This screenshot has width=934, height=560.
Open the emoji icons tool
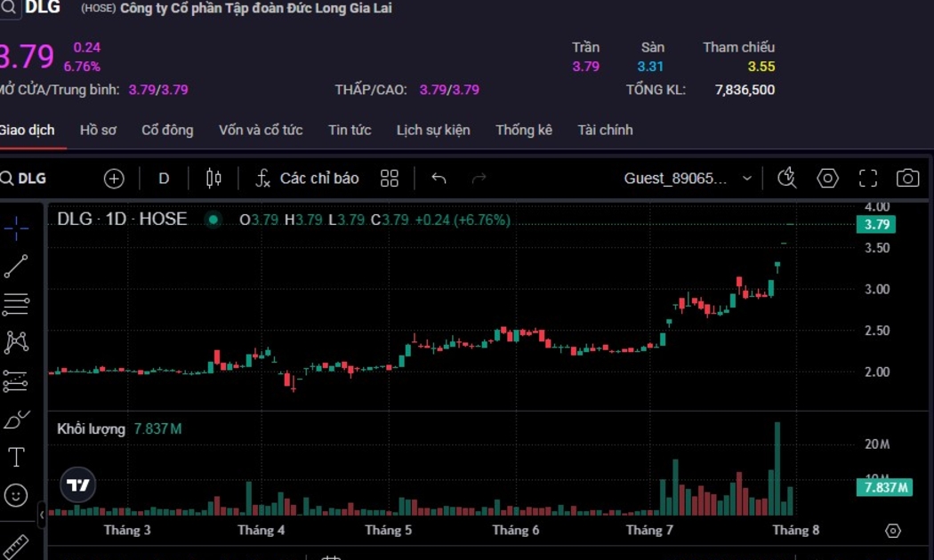pos(16,495)
